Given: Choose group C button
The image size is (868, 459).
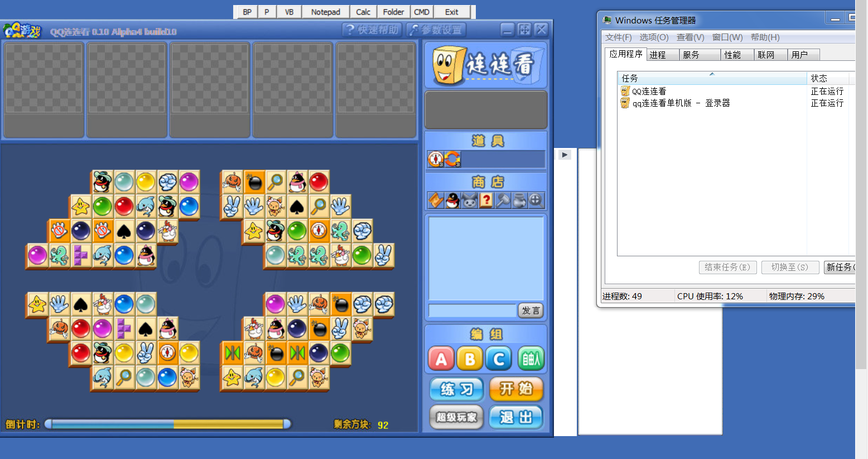Looking at the screenshot, I should [x=499, y=359].
